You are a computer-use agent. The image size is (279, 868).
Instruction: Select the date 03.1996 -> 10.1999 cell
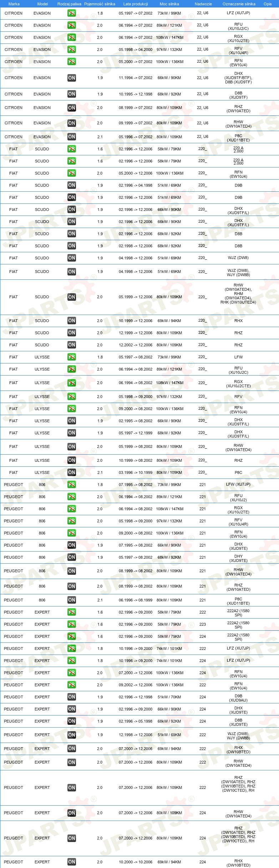(x=136, y=472)
